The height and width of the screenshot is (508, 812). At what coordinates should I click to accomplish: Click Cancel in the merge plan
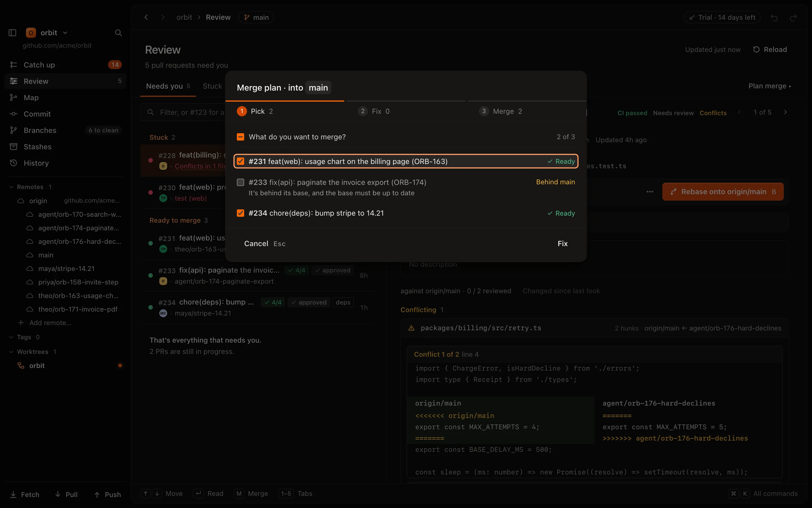pyautogui.click(x=265, y=244)
